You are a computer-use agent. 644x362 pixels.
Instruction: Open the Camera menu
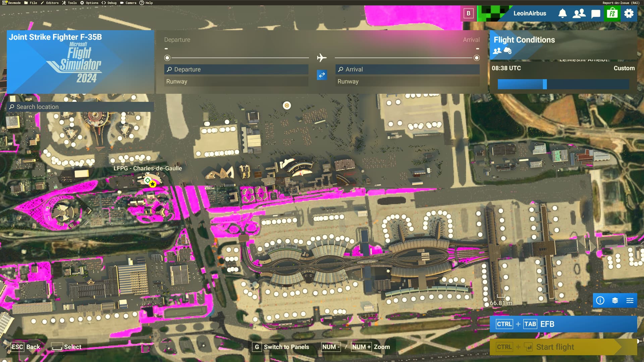[128, 3]
